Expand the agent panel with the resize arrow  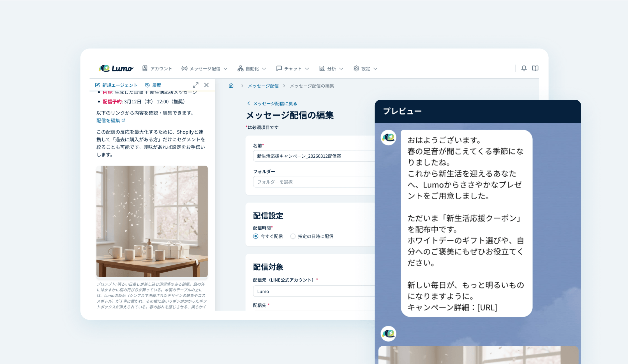[x=196, y=85]
